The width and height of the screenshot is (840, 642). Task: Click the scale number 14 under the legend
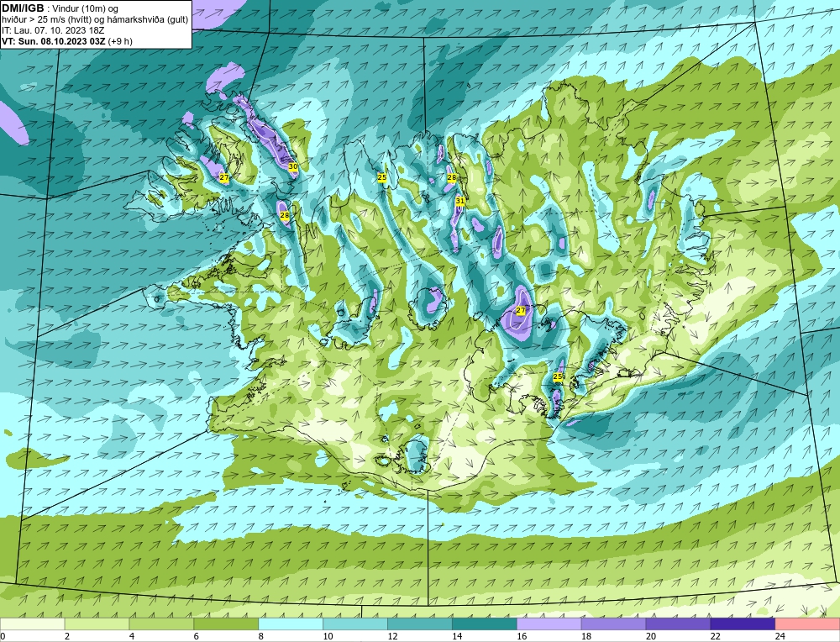pyautogui.click(x=457, y=636)
